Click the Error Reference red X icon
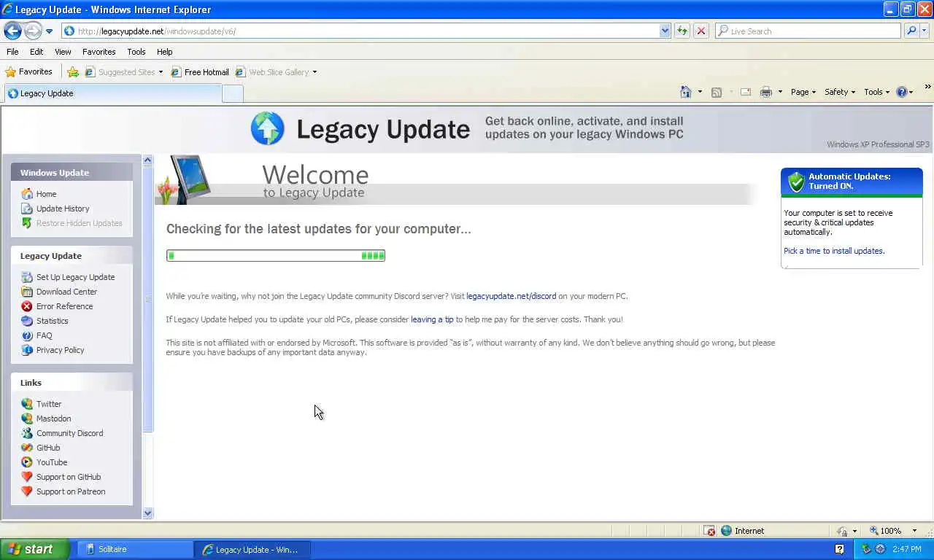Image resolution: width=934 pixels, height=560 pixels. 27,306
